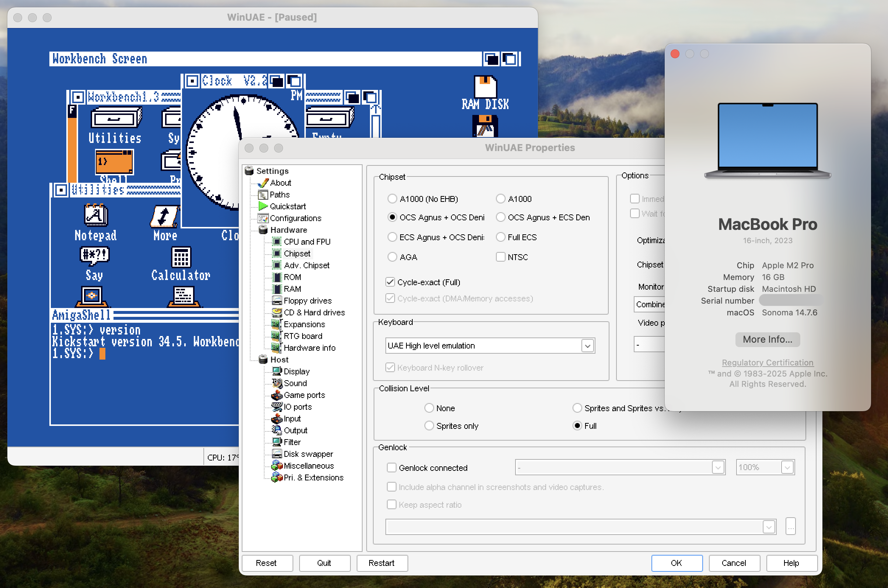Select the Chipset tree item

(297, 253)
